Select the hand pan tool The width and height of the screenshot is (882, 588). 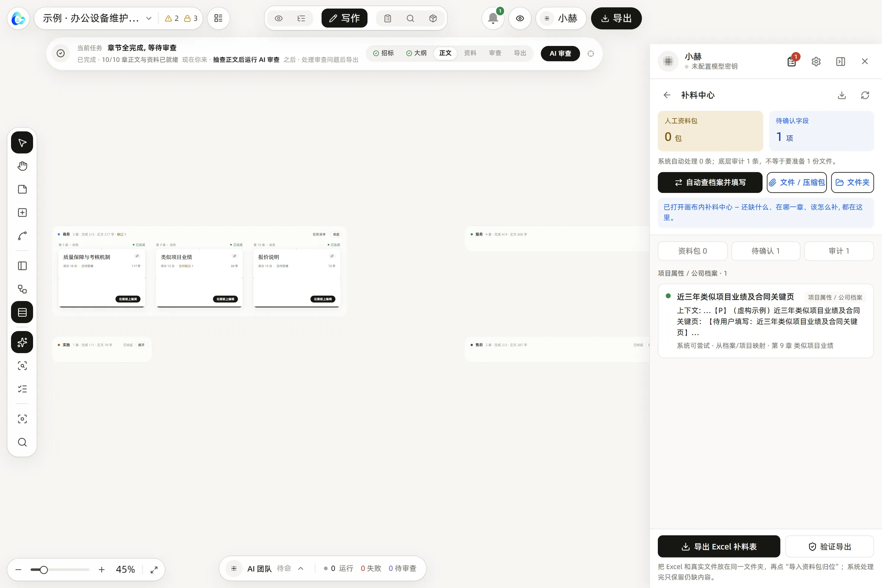[x=22, y=166]
